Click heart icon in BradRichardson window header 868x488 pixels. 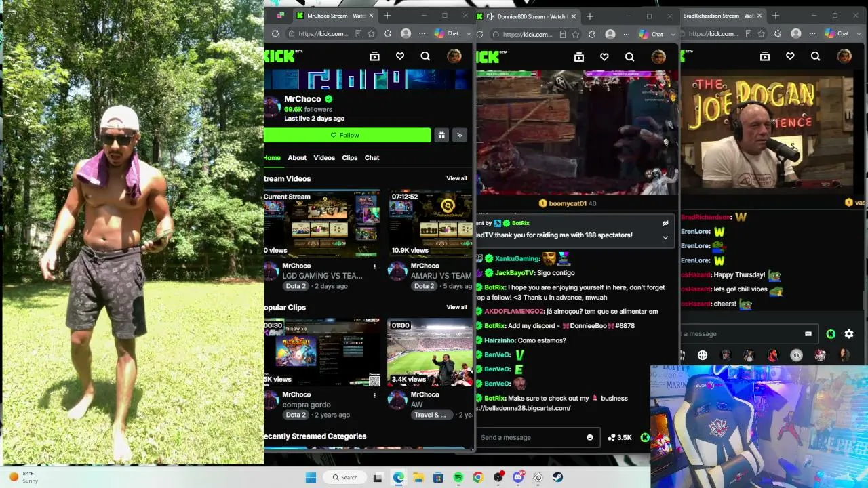790,57
